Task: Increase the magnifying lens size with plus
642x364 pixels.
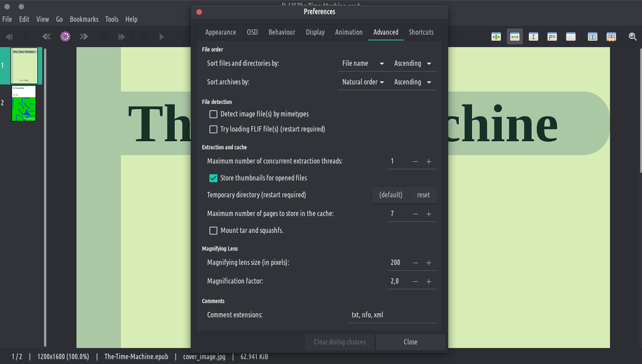Action: 429,263
